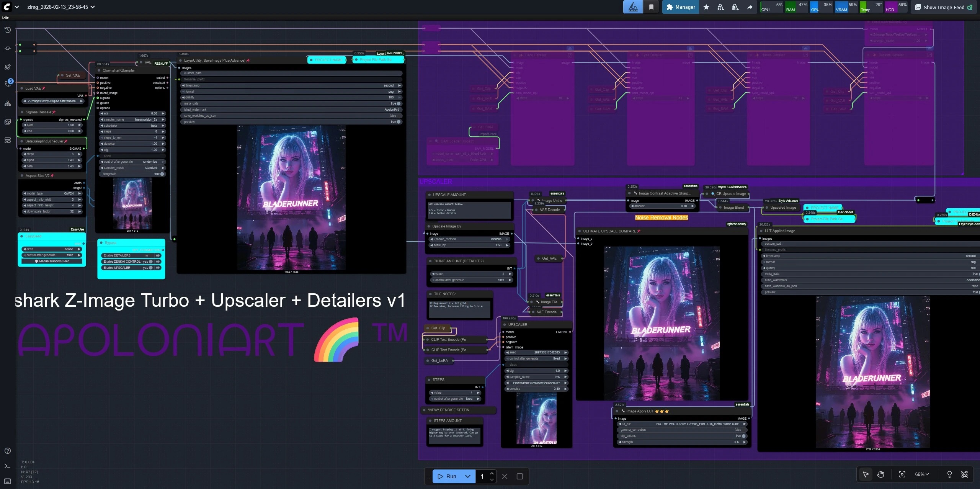This screenshot has height=489, width=980.
Task: Run the workflow with the Run button
Action: [447, 476]
